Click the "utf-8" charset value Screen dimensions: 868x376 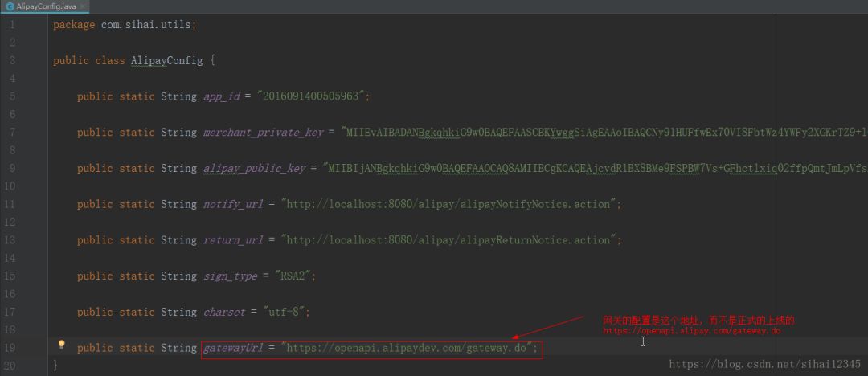(x=284, y=312)
